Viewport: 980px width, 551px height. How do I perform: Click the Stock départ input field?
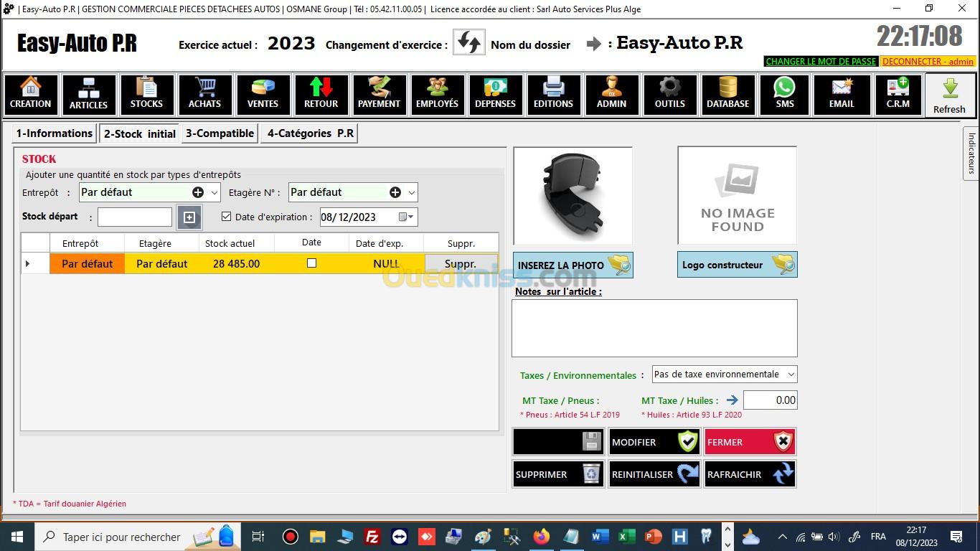pos(135,217)
